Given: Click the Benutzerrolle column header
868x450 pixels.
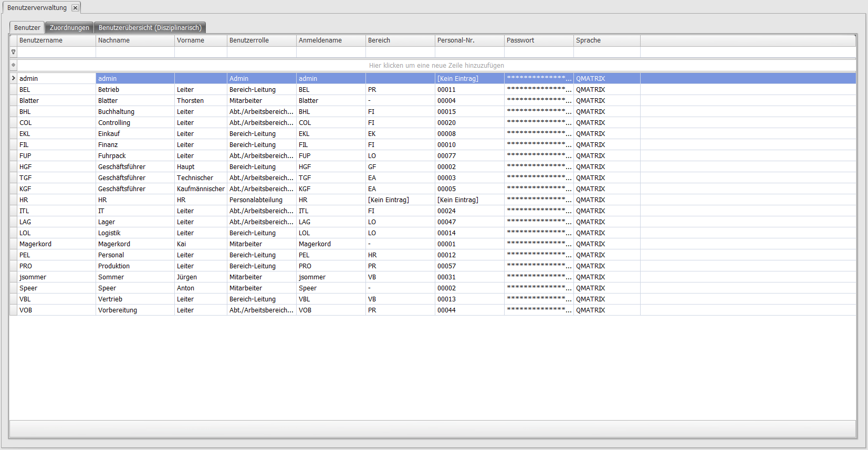Looking at the screenshot, I should pyautogui.click(x=261, y=40).
